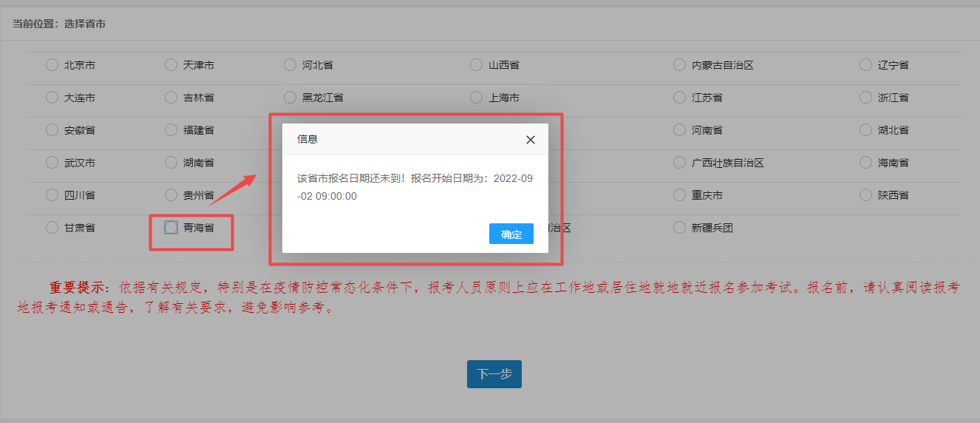The height and width of the screenshot is (423, 980).
Task: Select the 甘肃省 radio button
Action: [52, 228]
